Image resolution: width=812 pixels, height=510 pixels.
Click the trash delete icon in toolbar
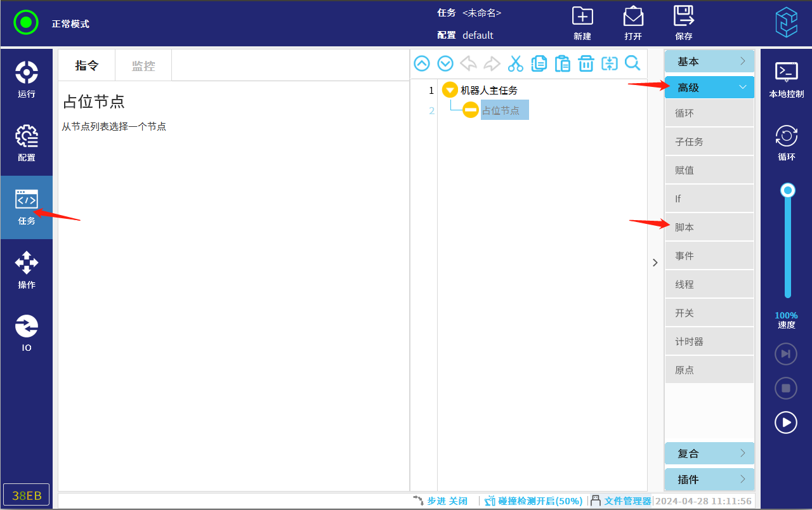(586, 63)
